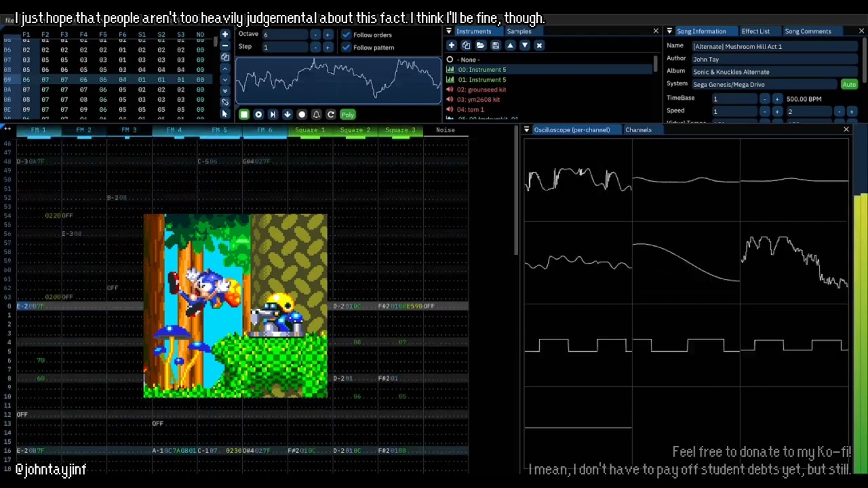
Task: Select instrument 04: tom 1
Action: [x=549, y=109]
